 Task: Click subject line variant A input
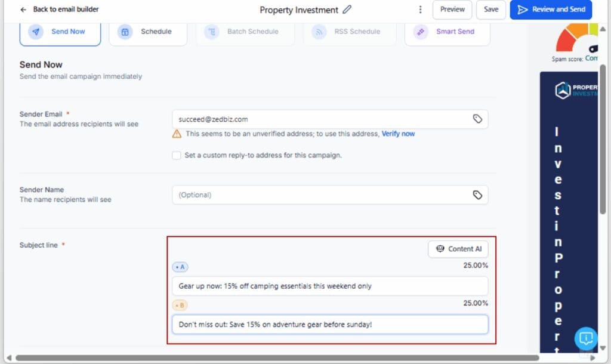[329, 286]
